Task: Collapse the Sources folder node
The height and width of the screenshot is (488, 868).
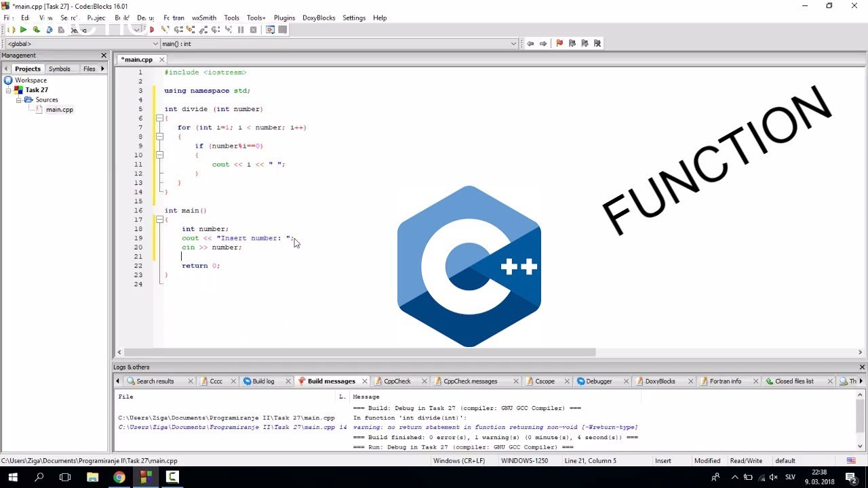Action: (x=19, y=100)
